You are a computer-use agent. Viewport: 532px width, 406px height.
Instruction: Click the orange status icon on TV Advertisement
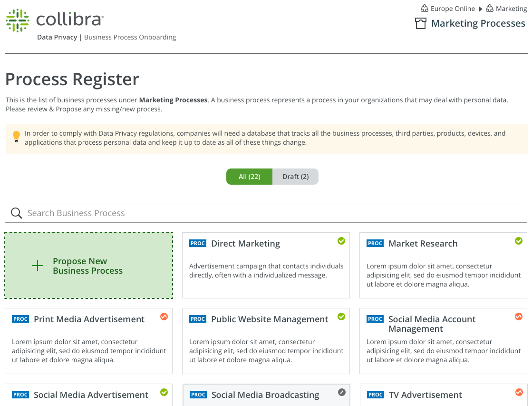coord(519,392)
